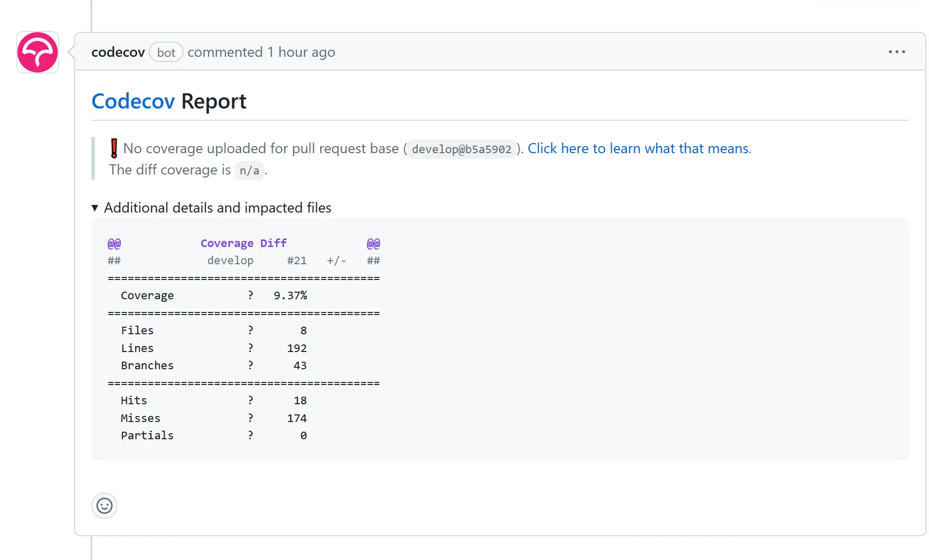Click the 'Additional details and impacted files' summary

[217, 208]
